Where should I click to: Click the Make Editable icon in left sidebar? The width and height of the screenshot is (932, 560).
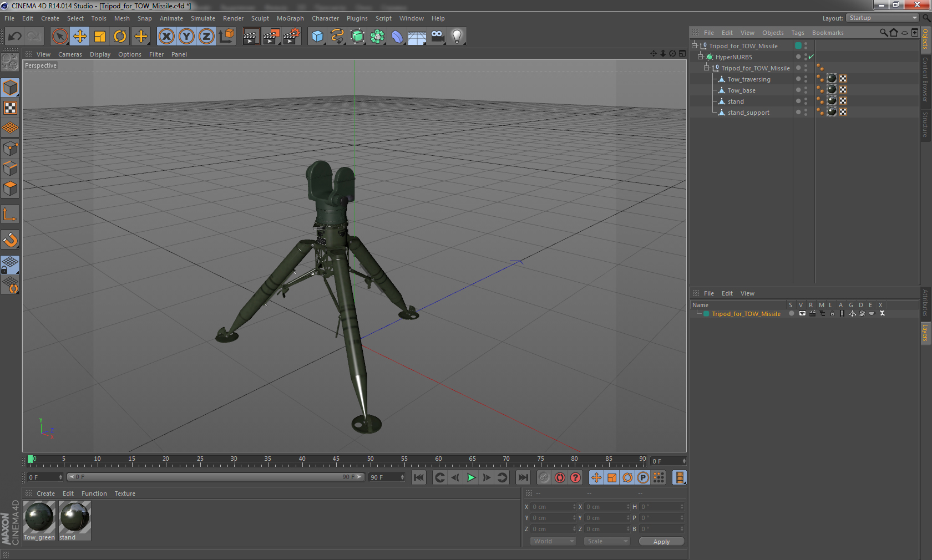coord(10,62)
